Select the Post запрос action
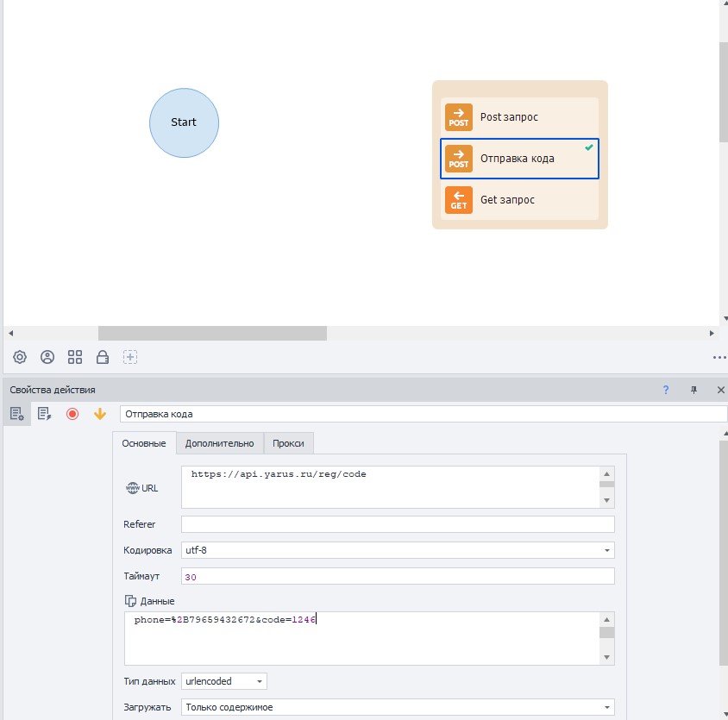The height and width of the screenshot is (720, 728). click(519, 117)
